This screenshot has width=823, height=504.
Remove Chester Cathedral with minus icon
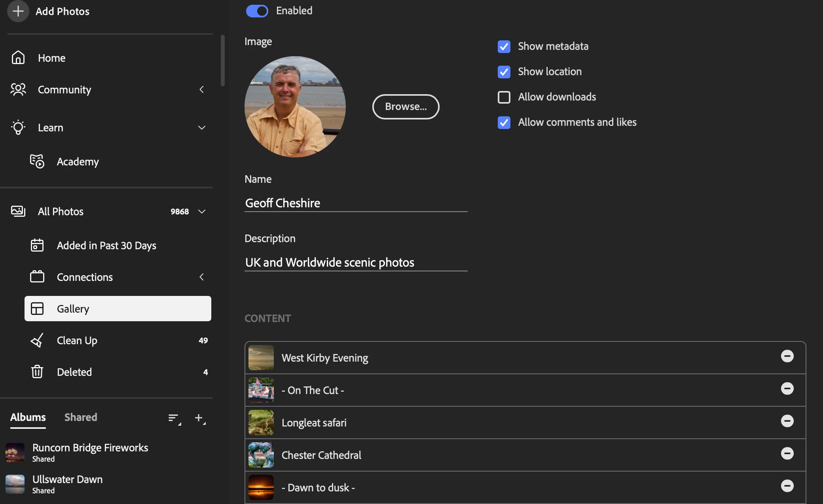point(787,453)
